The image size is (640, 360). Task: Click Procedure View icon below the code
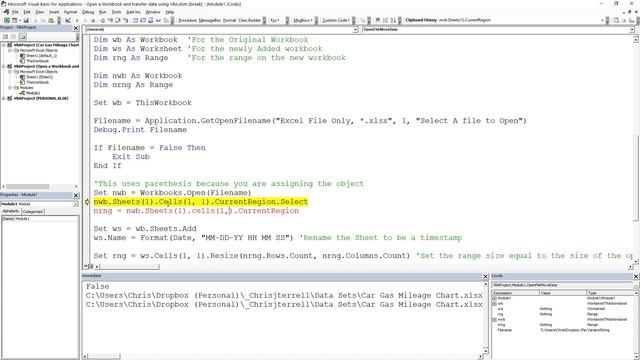click(x=86, y=267)
